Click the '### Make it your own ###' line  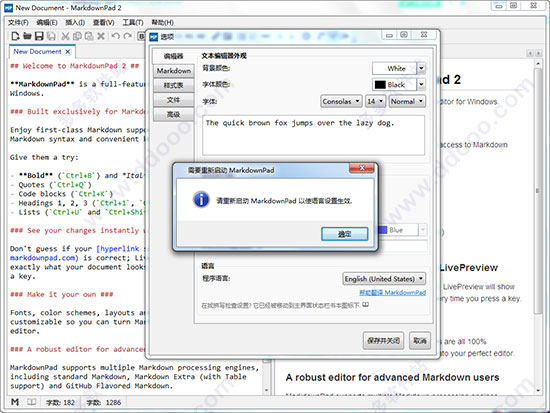(x=61, y=294)
